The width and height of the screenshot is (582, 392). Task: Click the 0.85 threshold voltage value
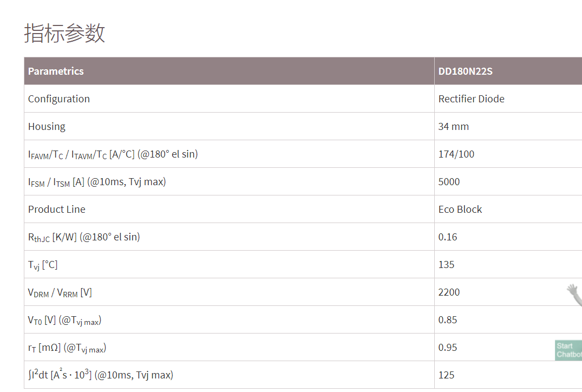(x=448, y=319)
